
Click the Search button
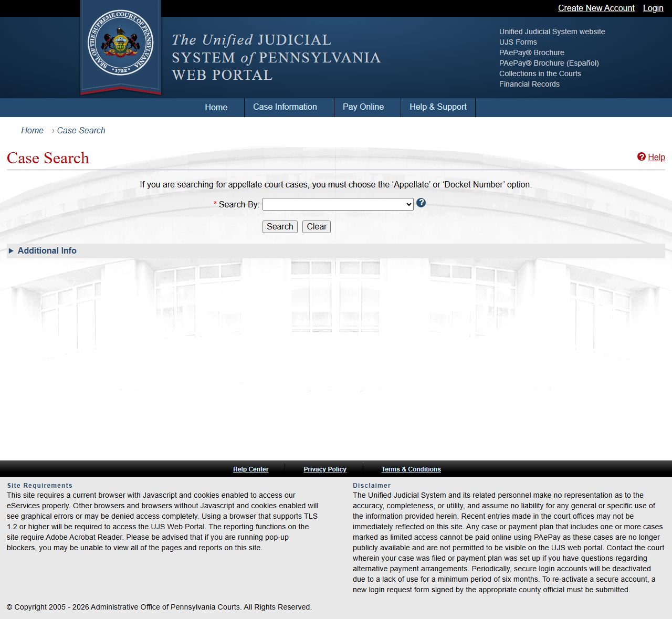click(x=280, y=227)
